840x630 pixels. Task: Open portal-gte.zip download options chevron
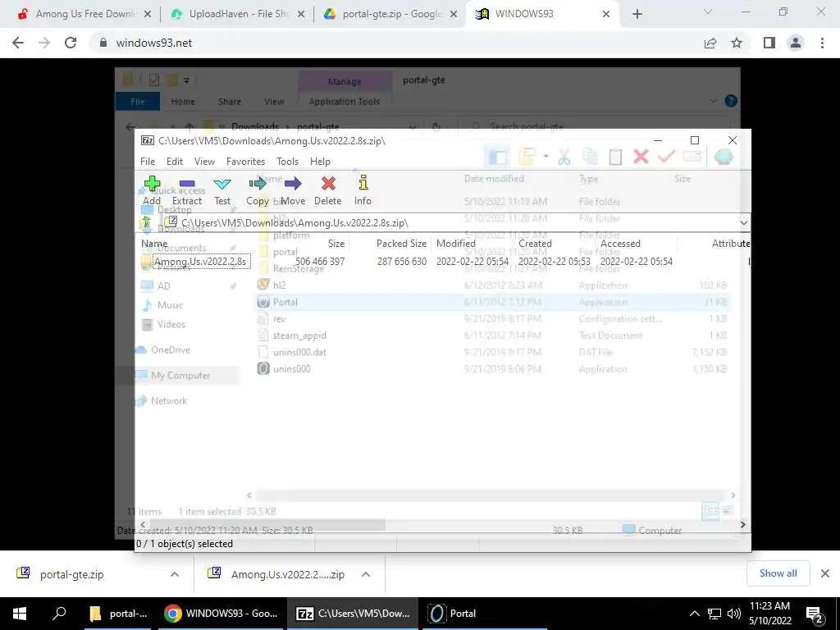pos(175,574)
